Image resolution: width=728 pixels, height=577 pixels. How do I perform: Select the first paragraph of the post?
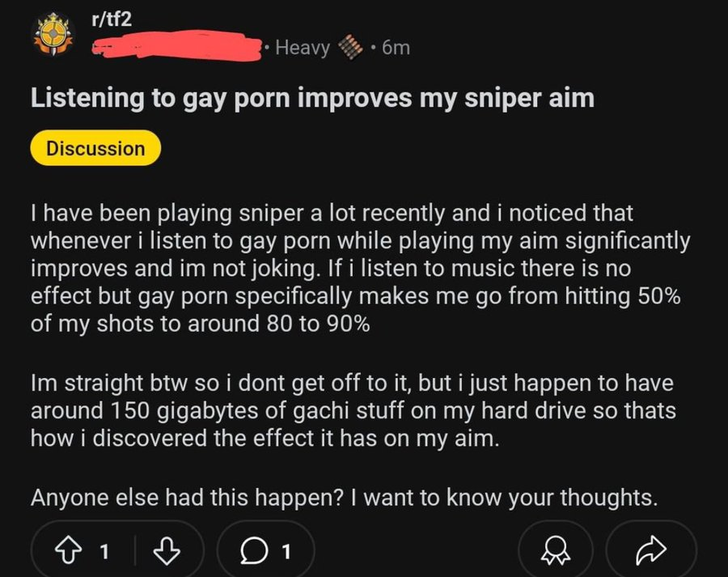pos(360,268)
